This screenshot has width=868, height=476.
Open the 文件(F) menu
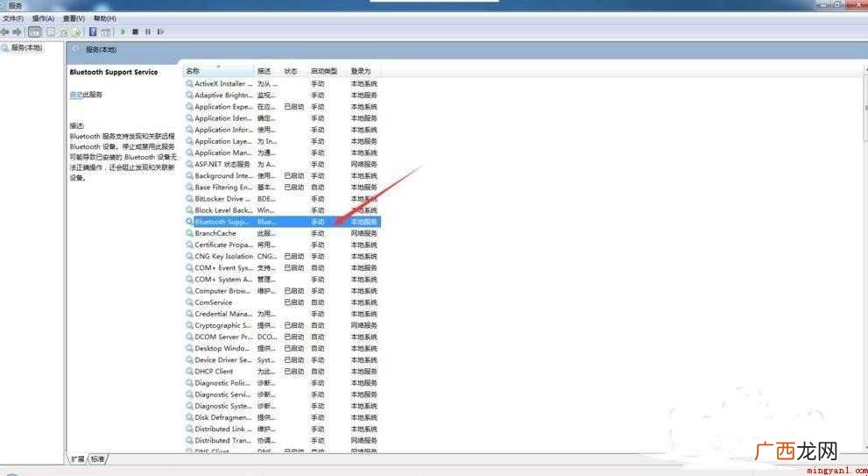coord(13,18)
